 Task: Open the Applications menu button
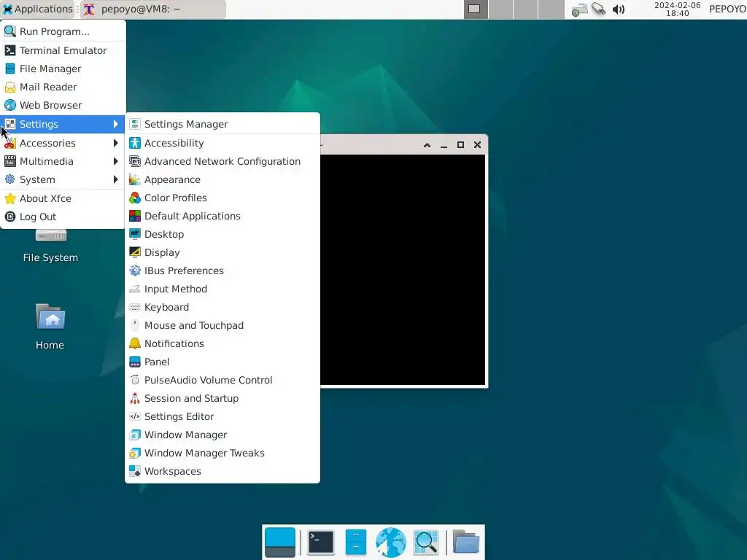(x=38, y=9)
